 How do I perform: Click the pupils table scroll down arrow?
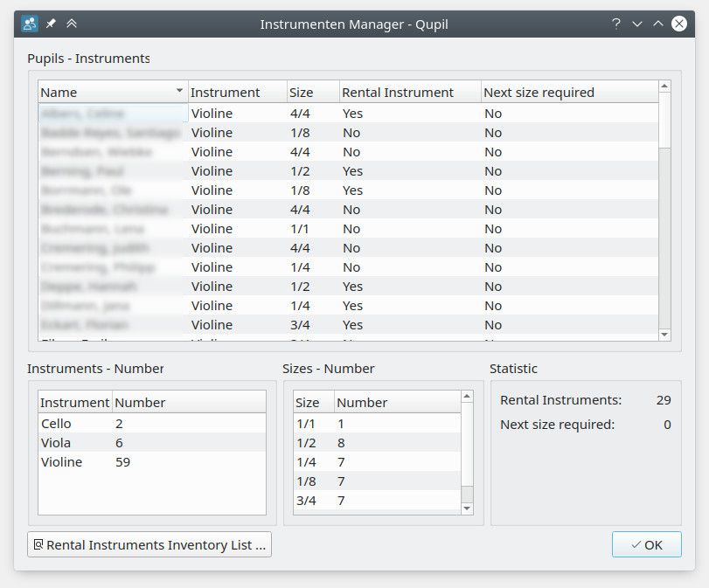point(664,335)
